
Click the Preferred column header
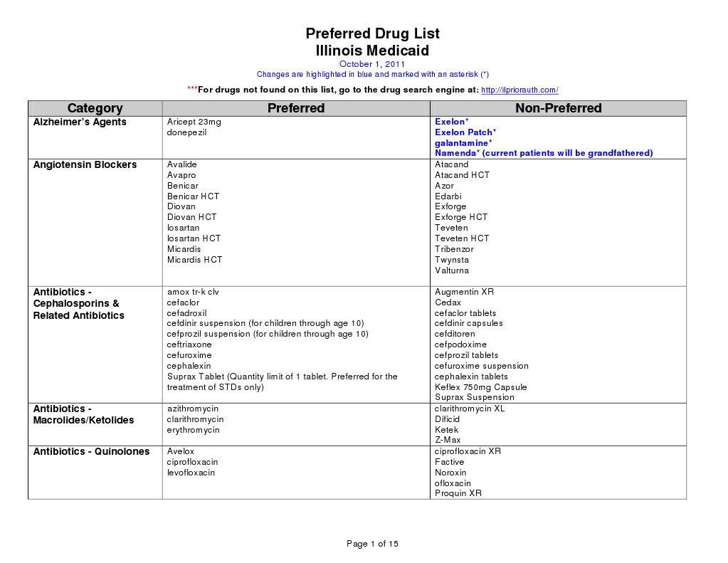(x=296, y=107)
